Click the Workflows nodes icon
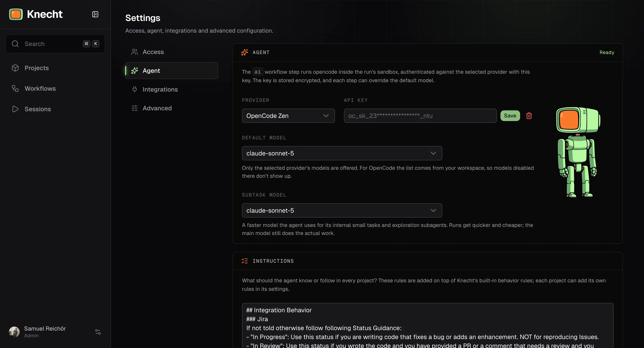644x348 pixels. coord(15,88)
